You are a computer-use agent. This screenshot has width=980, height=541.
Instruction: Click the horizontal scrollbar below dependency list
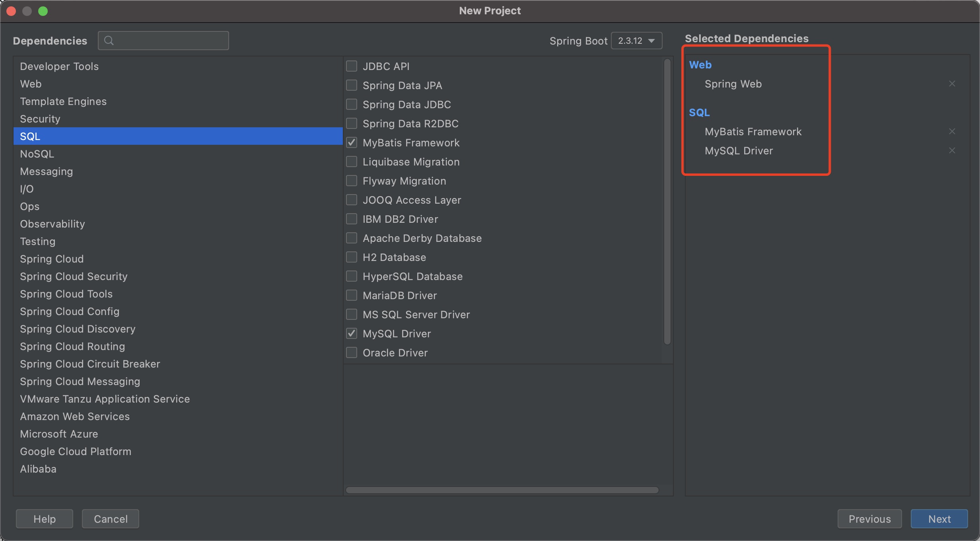click(502, 490)
